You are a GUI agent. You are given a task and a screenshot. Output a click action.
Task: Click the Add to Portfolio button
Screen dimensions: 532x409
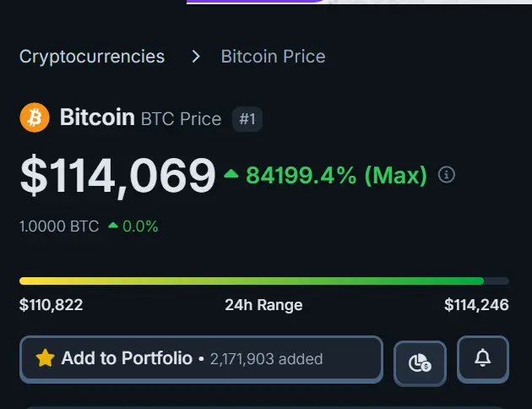[202, 359]
